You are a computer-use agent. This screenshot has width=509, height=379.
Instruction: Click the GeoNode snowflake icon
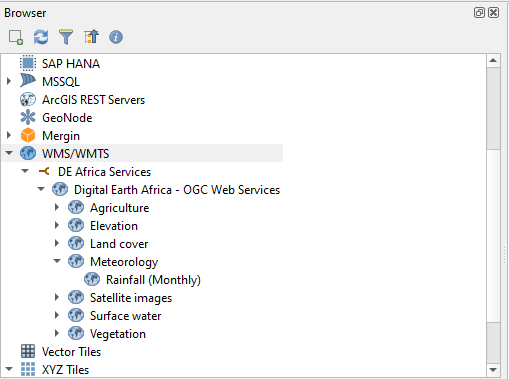28,117
